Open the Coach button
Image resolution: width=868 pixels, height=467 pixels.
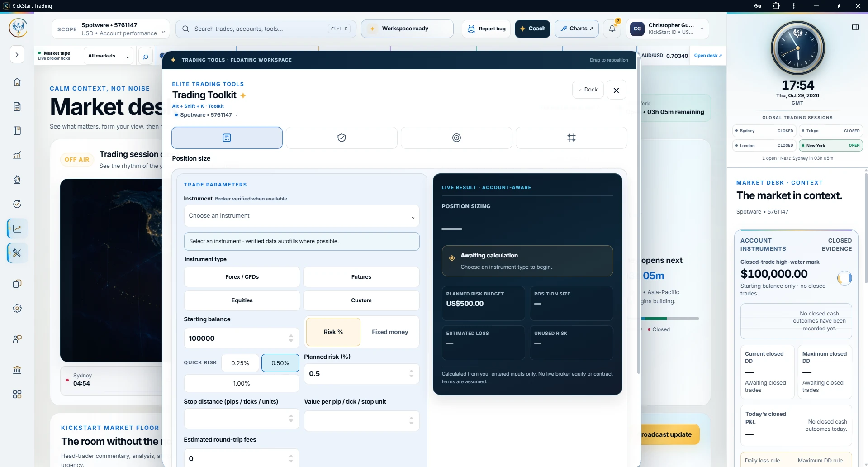[532, 29]
